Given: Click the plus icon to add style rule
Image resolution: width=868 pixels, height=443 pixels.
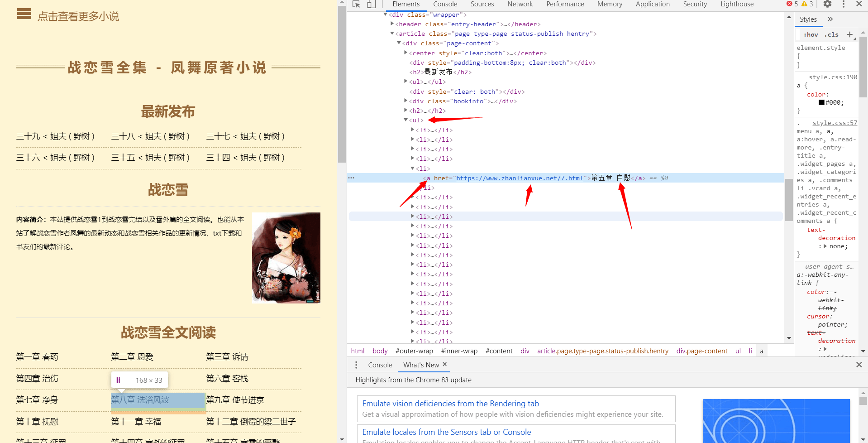Looking at the screenshot, I should (849, 34).
